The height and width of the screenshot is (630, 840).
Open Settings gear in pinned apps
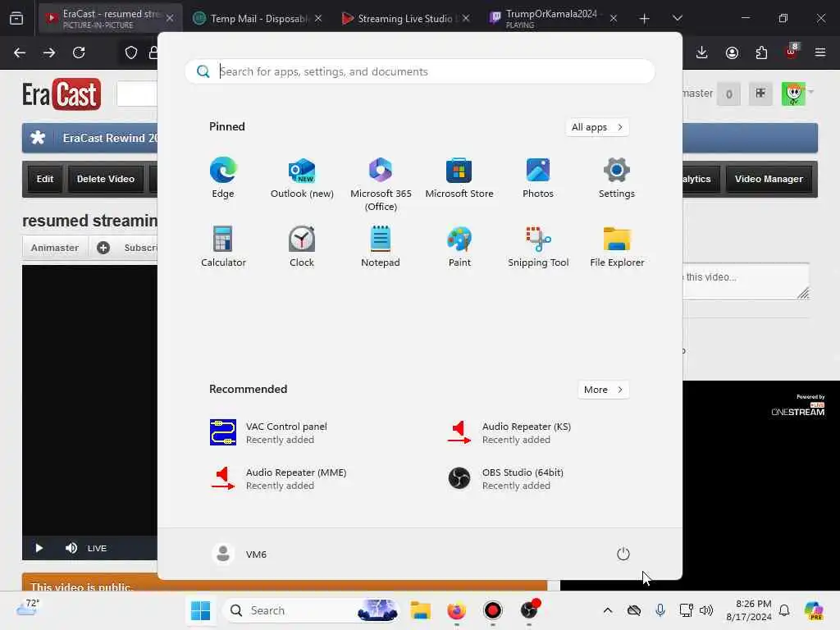(x=617, y=178)
